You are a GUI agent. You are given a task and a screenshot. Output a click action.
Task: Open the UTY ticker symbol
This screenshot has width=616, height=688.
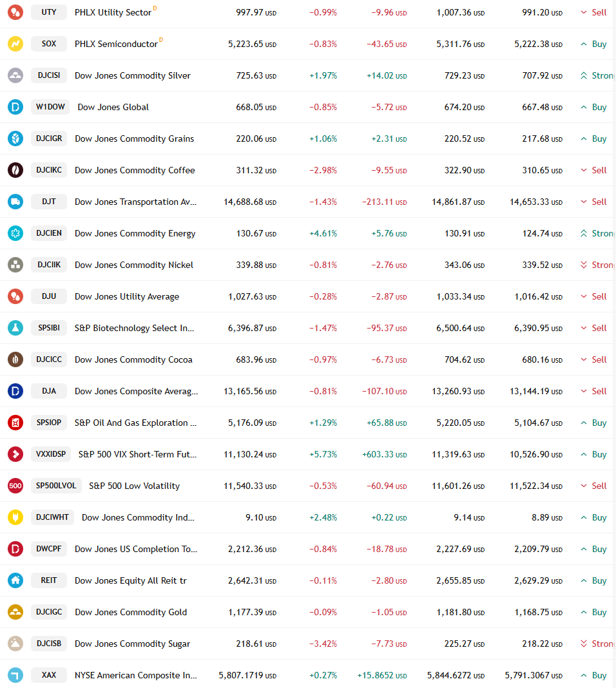coord(49,12)
